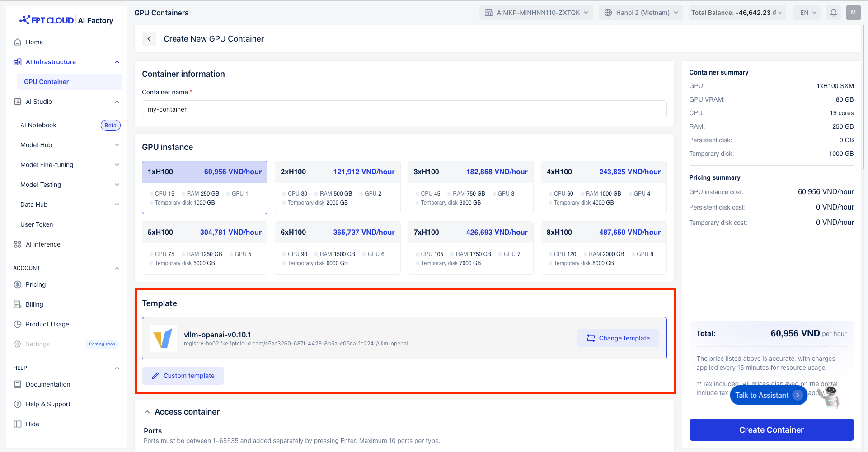This screenshot has height=452, width=868.
Task: Click the back arrow beside Create New GPU Container
Action: pos(149,39)
